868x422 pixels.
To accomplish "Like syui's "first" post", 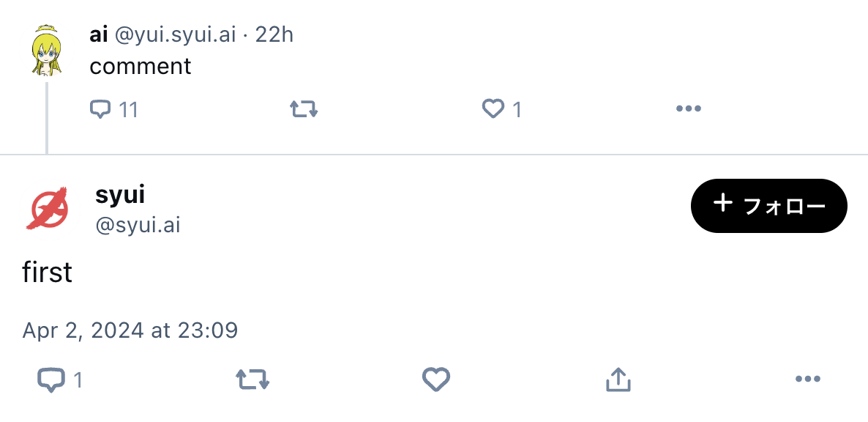I will [x=435, y=380].
